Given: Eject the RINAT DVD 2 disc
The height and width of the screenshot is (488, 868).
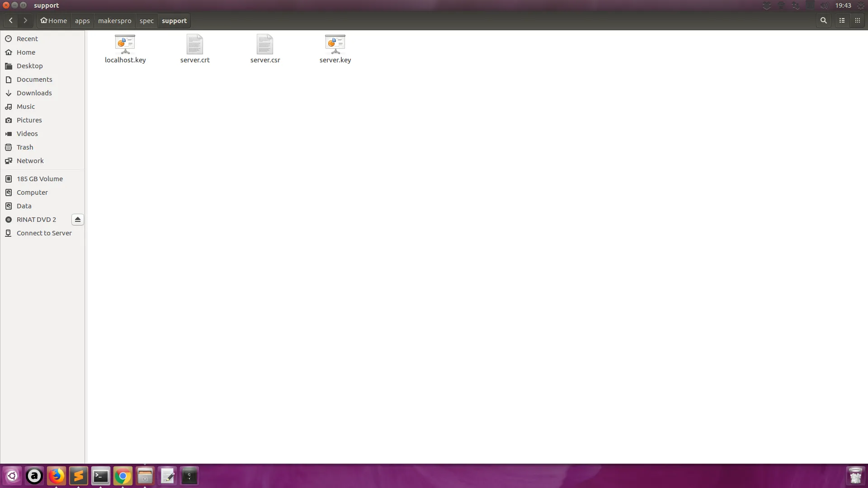Looking at the screenshot, I should coord(77,220).
